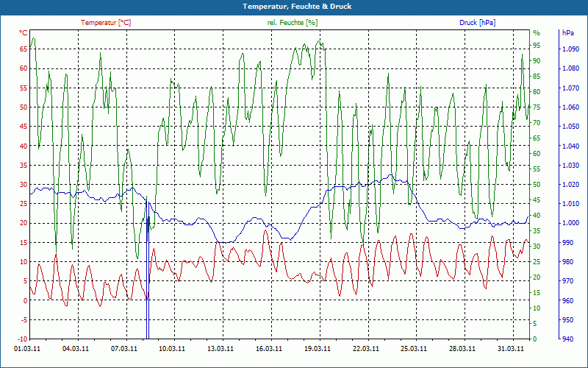Click the chart title 'Temperatur, Feuchte & Druck'
The width and height of the screenshot is (588, 368).
click(x=297, y=7)
